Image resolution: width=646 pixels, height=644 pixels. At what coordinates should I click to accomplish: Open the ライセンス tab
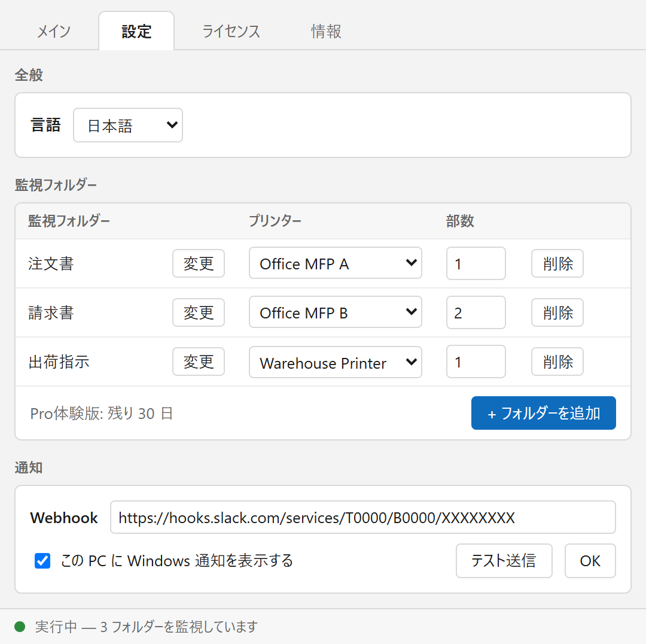tap(231, 31)
